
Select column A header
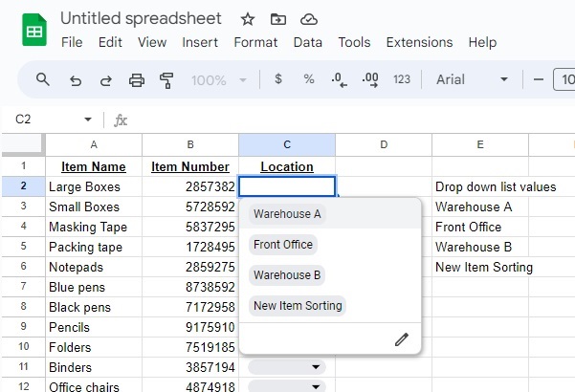click(94, 144)
